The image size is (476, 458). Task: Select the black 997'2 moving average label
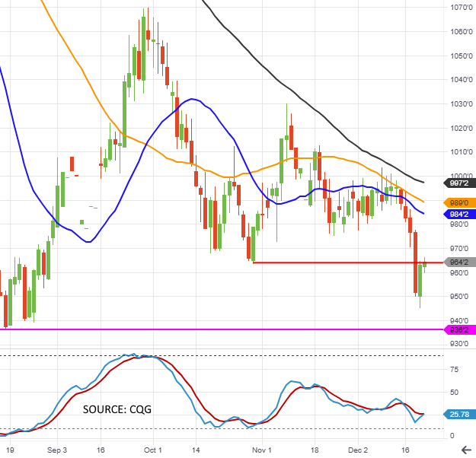(459, 183)
